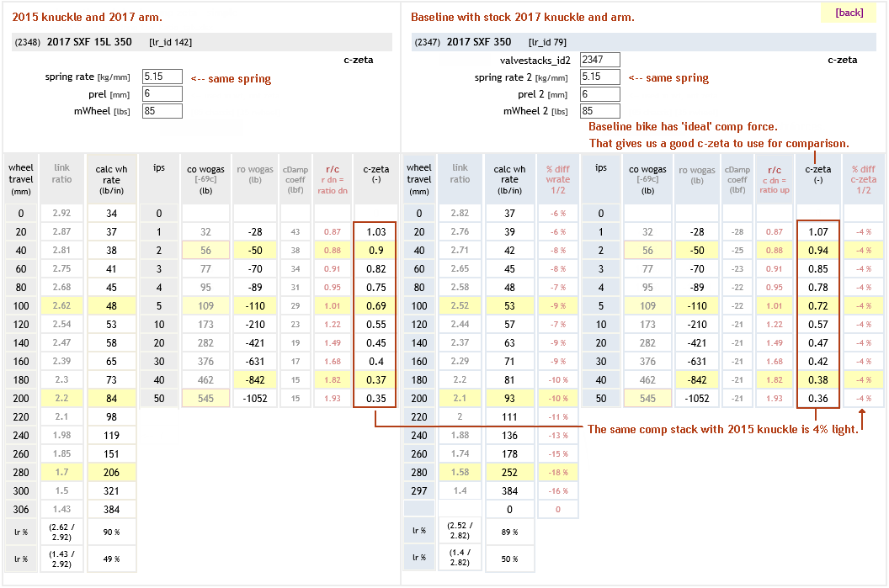889x588 pixels.
Task: Click left 'calc wh rate (lb/in)' header
Action: (112, 179)
